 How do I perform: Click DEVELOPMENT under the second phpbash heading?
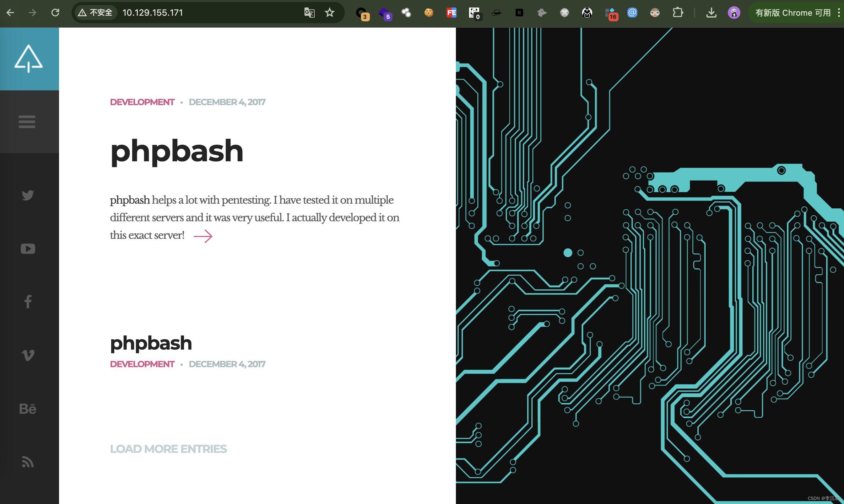pos(142,364)
